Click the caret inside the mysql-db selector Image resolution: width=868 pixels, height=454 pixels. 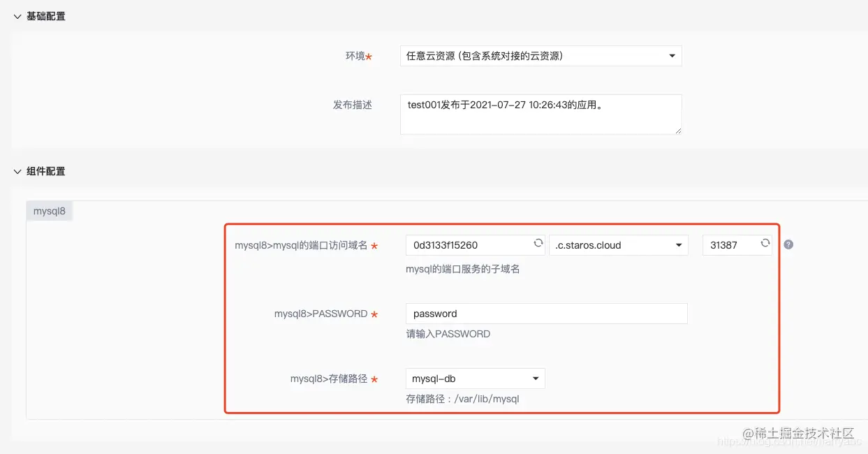pos(536,378)
